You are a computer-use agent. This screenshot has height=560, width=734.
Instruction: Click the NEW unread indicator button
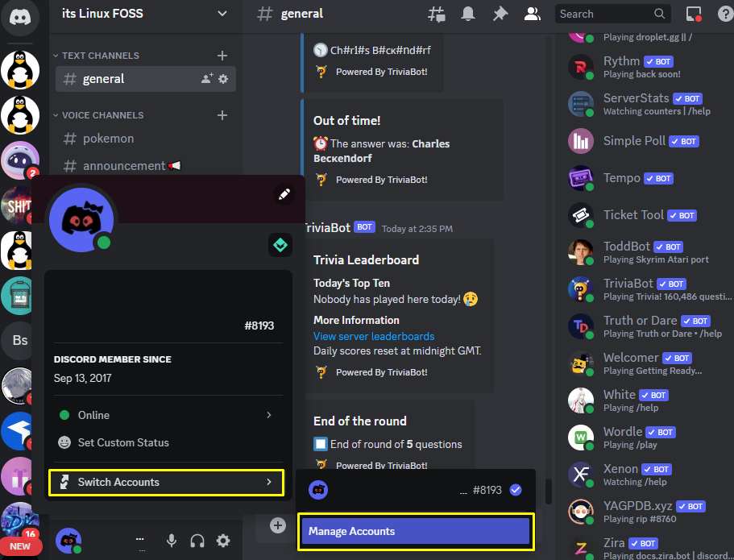[x=19, y=546]
